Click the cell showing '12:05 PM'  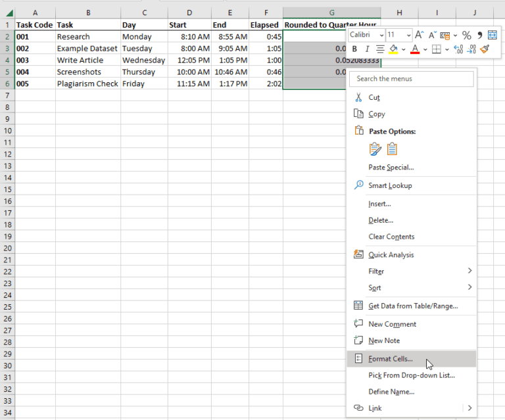[x=189, y=60]
